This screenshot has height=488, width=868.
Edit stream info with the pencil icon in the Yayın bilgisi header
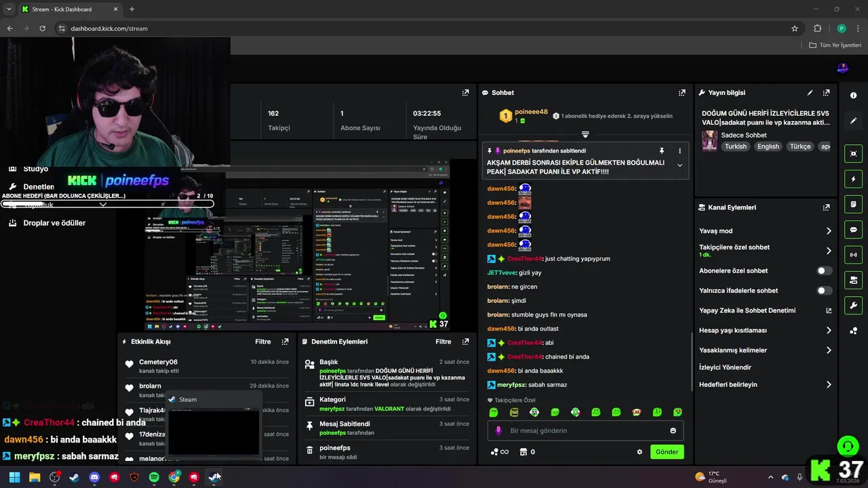point(810,93)
